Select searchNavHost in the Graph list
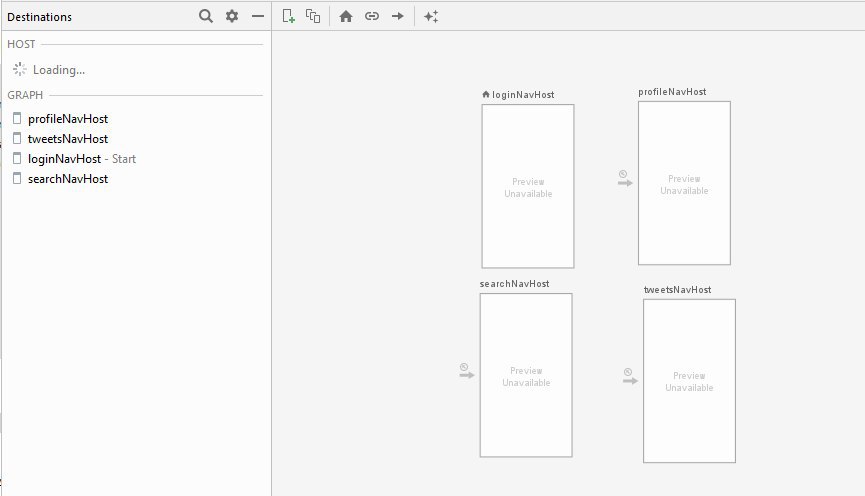Viewport: 865px width, 496px height. click(68, 179)
